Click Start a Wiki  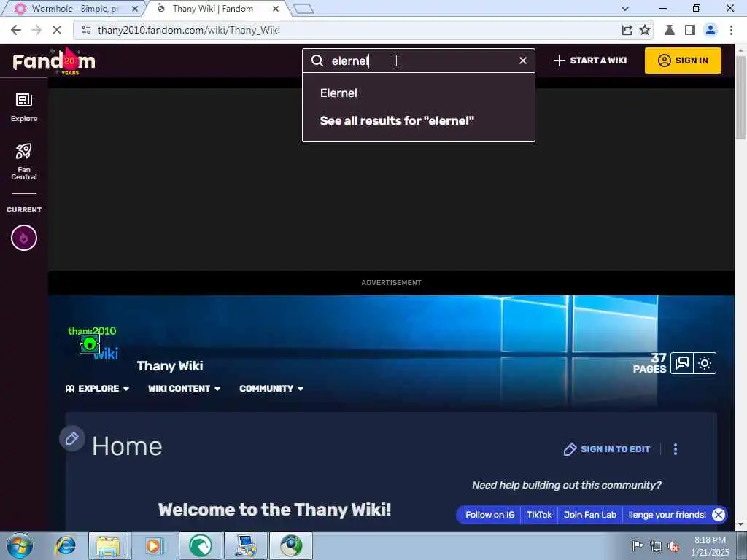[589, 61]
